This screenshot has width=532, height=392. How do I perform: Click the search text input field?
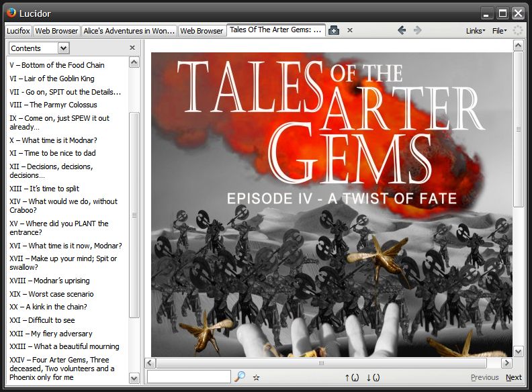coord(189,377)
